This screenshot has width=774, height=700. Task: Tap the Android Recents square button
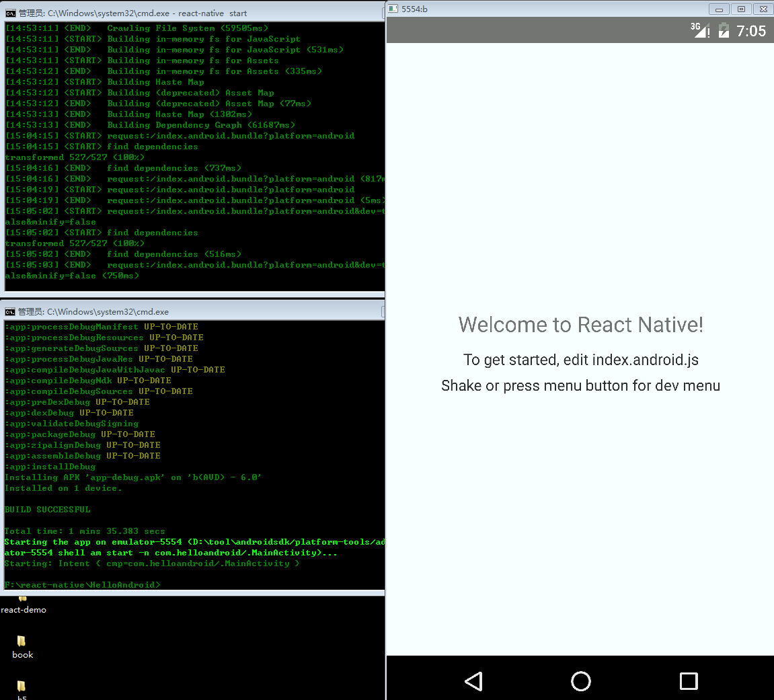[689, 681]
